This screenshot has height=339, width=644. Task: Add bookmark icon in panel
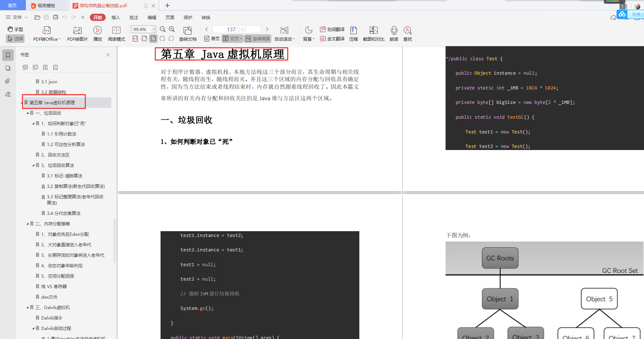pos(45,67)
